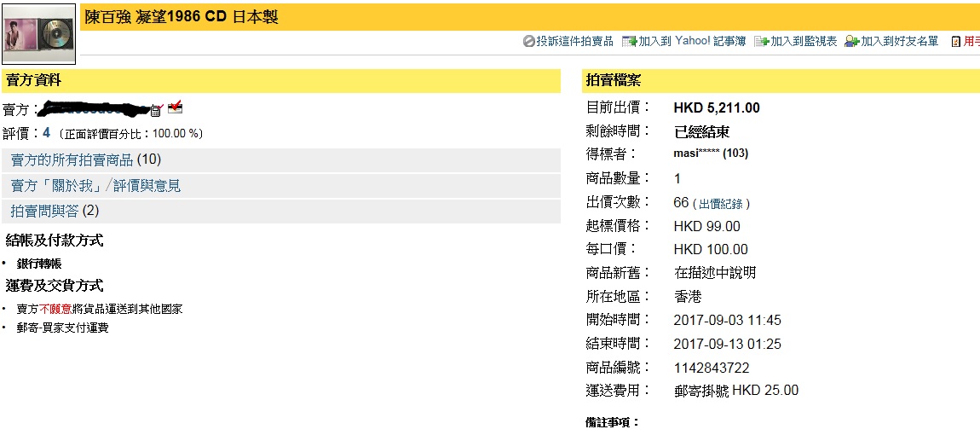Click the 出價次數 label
The image size is (980, 435).
coord(618,202)
